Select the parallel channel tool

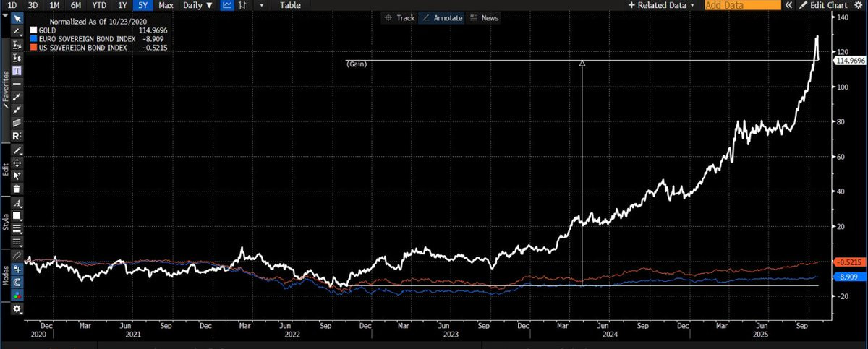17,123
